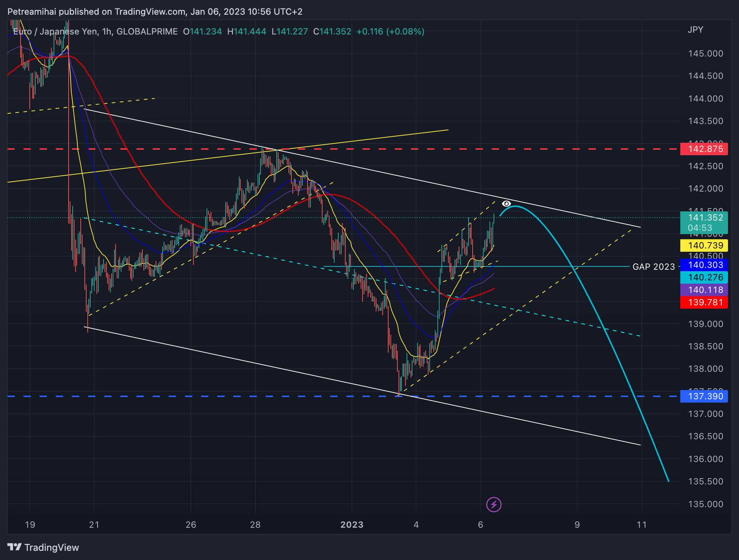Click the yellow 140.739 moving average label
This screenshot has height=560, width=739.
[x=704, y=246]
